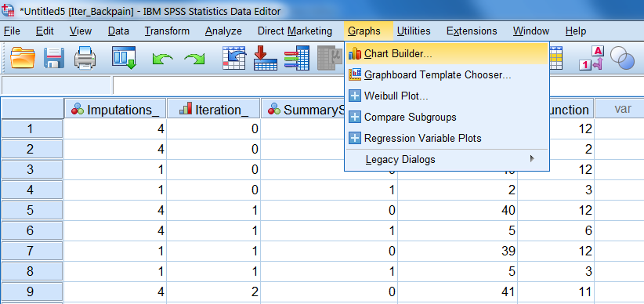
Task: Click the nominal icon beside SummaryS column
Action: pyautogui.click(x=274, y=109)
